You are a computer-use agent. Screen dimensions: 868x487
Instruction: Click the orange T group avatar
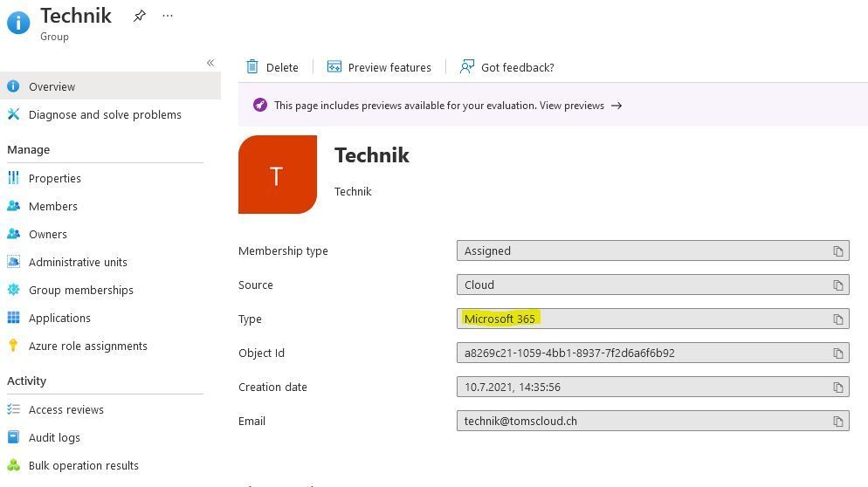pos(278,175)
